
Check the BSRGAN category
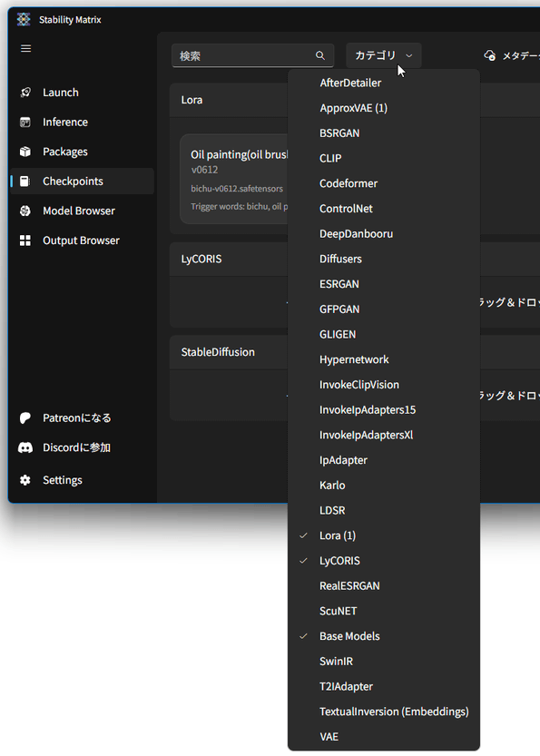click(384, 133)
